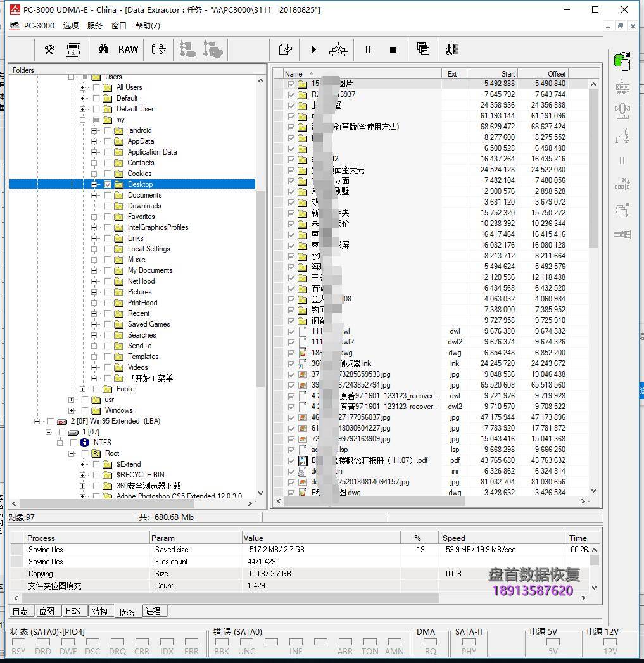This screenshot has height=663, width=644.
Task: Switch to the HEX tab
Action: click(x=73, y=611)
